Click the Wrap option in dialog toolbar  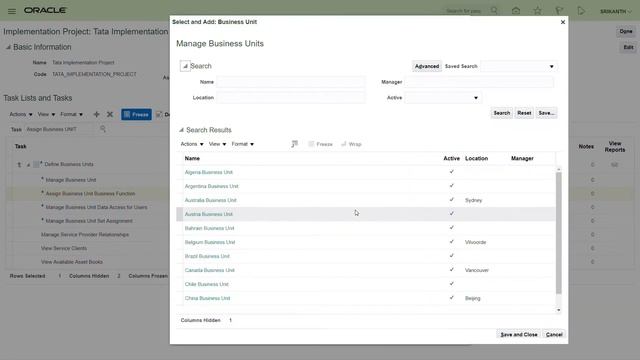click(x=351, y=144)
